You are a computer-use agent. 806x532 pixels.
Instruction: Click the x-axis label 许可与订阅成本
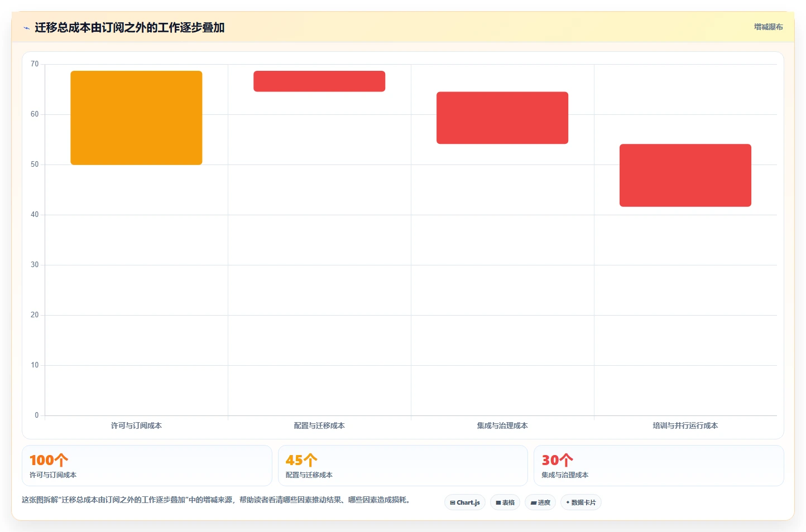coord(136,425)
